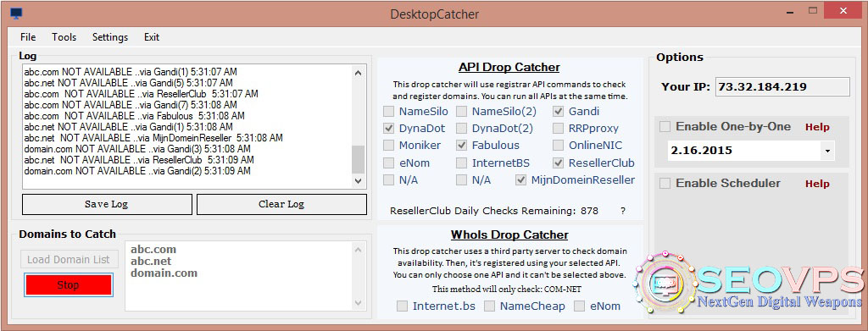This screenshot has height=331, width=868.
Task: Enable the InternetBS checkbox
Action: click(x=462, y=163)
